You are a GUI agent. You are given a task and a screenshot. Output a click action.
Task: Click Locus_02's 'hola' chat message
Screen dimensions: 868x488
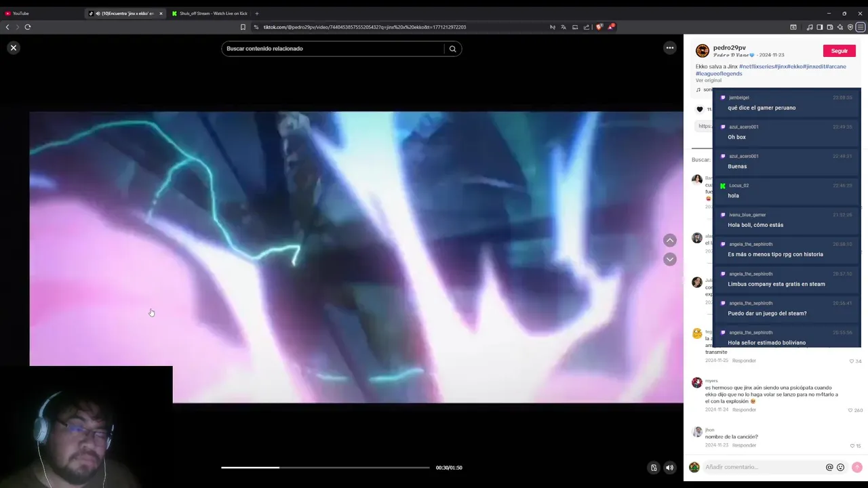pyautogui.click(x=733, y=196)
